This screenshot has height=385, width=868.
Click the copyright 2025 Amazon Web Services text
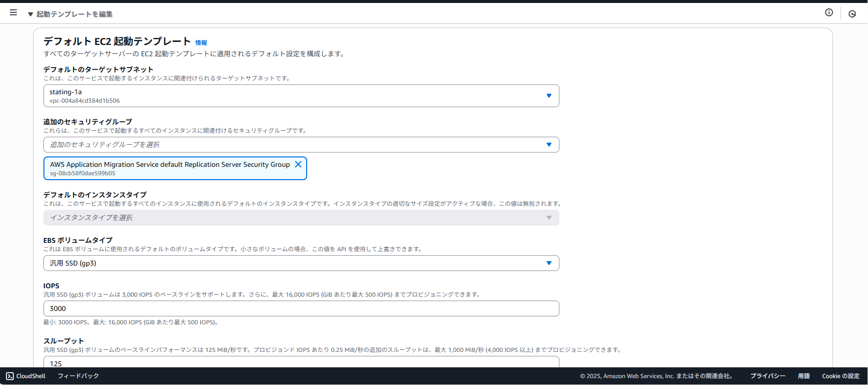click(x=656, y=376)
